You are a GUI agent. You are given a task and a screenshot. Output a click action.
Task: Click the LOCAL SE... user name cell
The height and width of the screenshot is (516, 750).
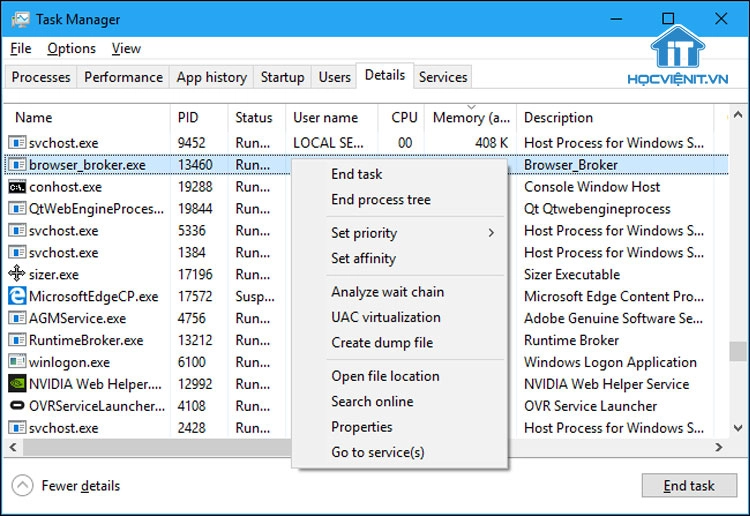328,143
